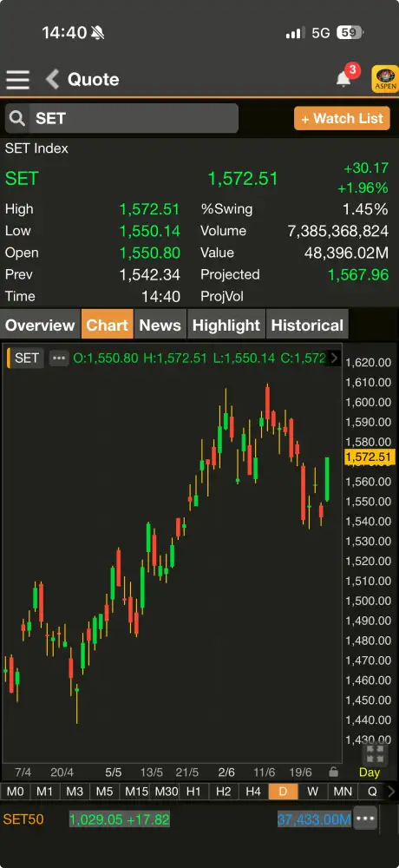Open the Historical tab

point(307,325)
